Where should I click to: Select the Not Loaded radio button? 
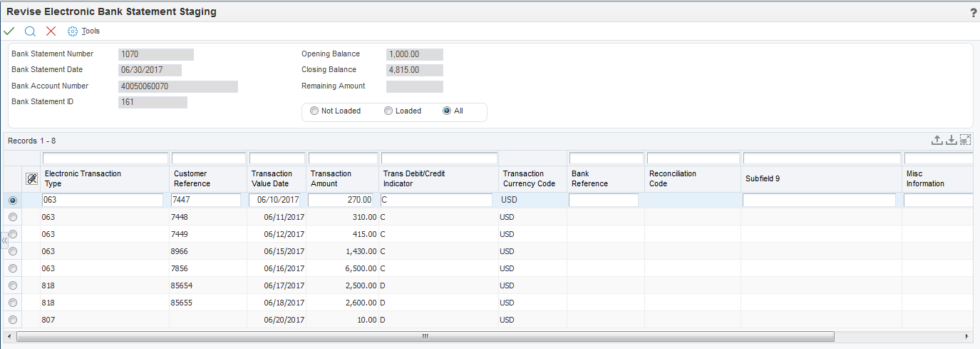(314, 111)
